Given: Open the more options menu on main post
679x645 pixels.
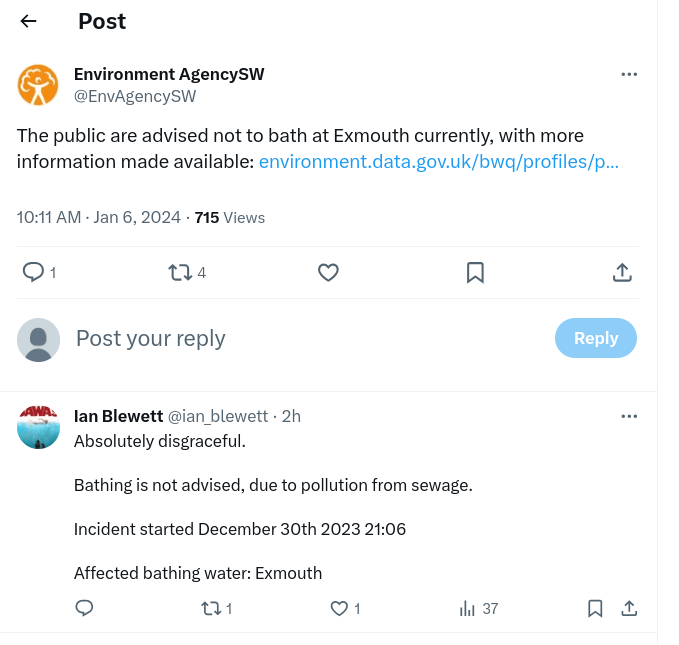Looking at the screenshot, I should click(x=629, y=75).
